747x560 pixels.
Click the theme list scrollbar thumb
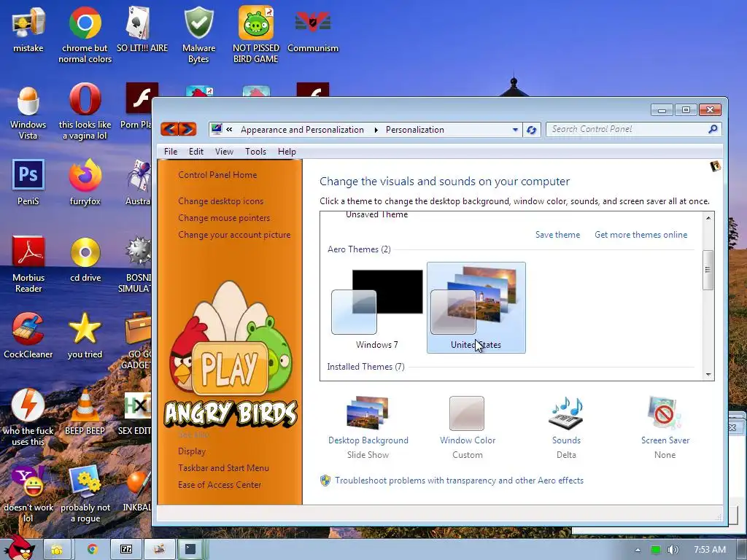[708, 270]
